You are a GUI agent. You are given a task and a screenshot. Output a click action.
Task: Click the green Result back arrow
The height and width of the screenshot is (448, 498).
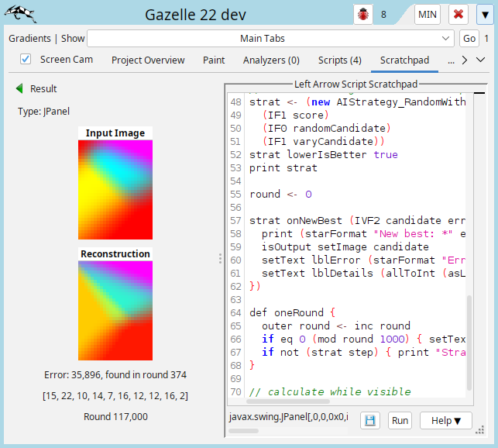[x=19, y=88]
